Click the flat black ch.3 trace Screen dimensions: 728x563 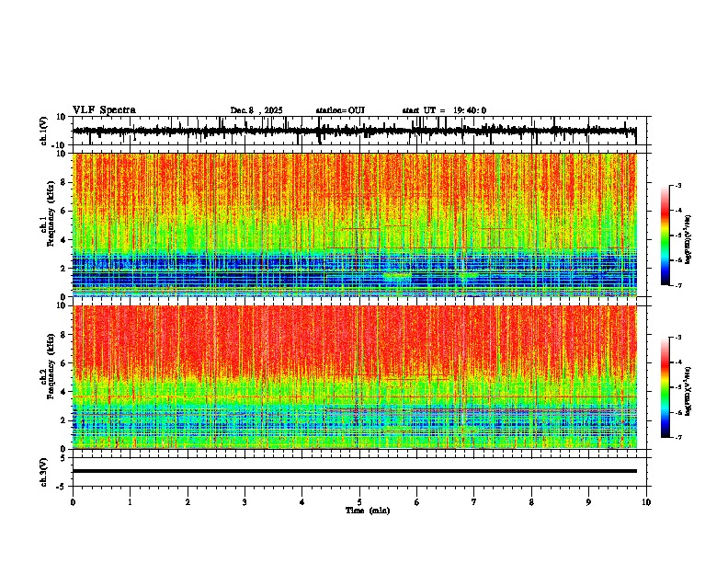(354, 471)
